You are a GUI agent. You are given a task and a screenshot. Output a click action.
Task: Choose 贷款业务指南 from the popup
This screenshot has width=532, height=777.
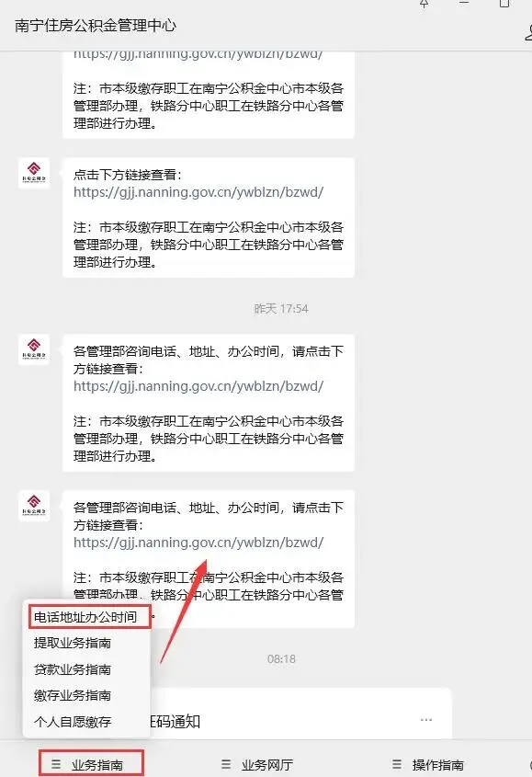pos(73,669)
